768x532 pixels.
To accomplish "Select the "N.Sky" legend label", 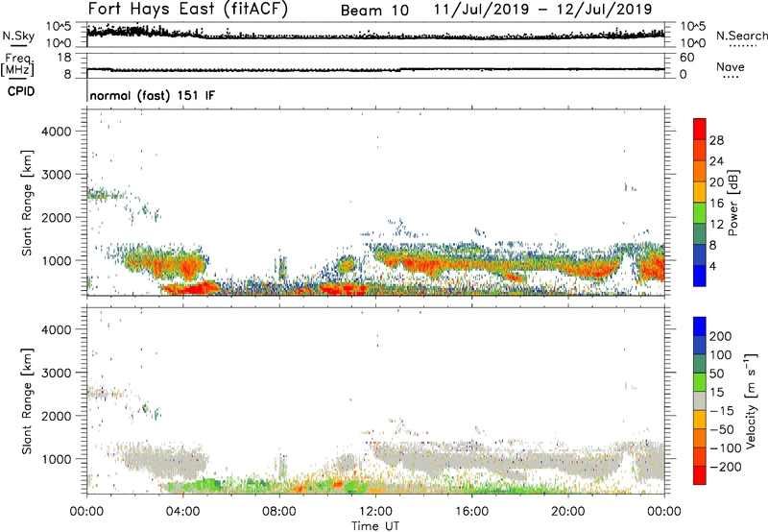I will (18, 36).
